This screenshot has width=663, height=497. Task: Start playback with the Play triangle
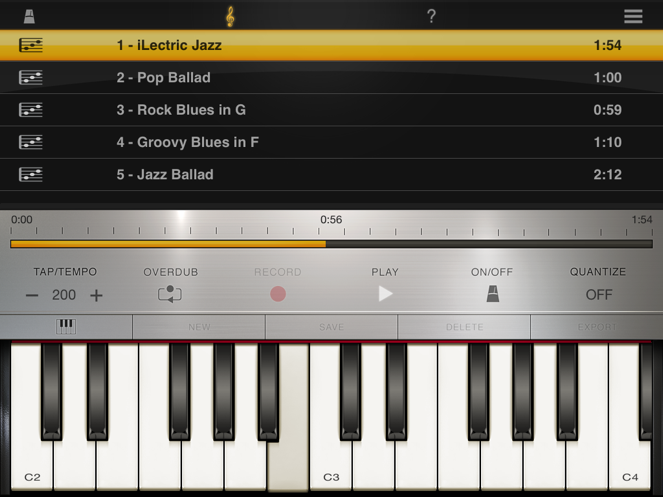click(x=385, y=294)
